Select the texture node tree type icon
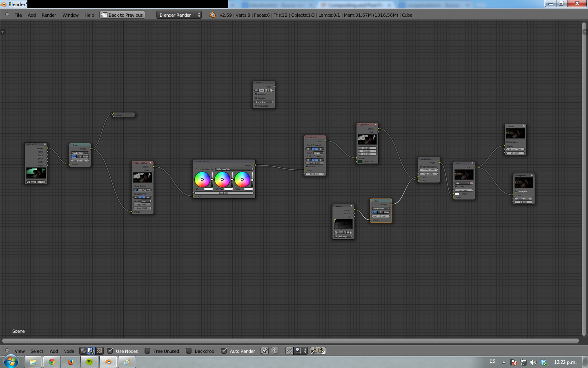The height and width of the screenshot is (368, 588). [x=99, y=351]
